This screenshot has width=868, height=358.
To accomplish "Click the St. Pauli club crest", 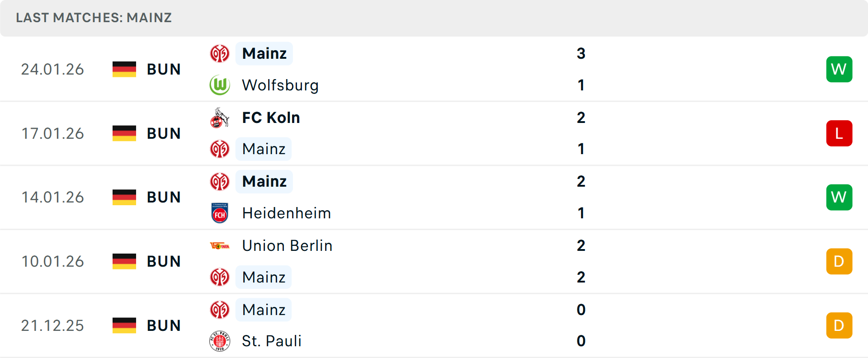I will click(x=220, y=341).
